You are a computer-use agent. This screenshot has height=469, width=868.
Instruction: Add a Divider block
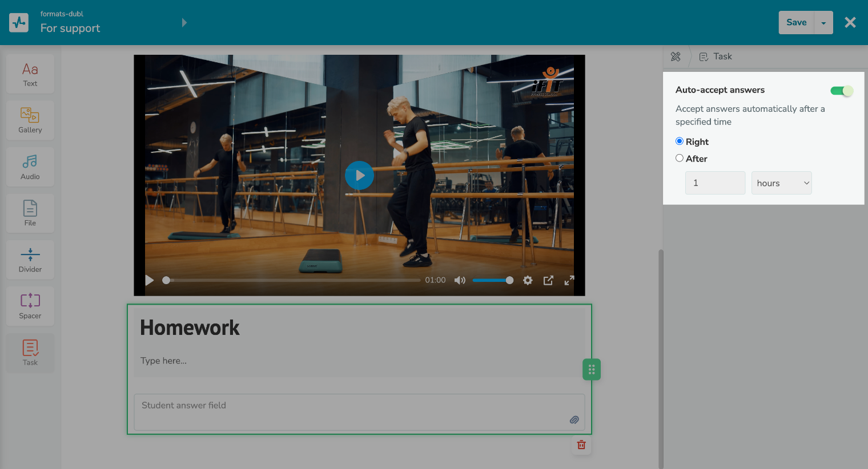coord(30,260)
